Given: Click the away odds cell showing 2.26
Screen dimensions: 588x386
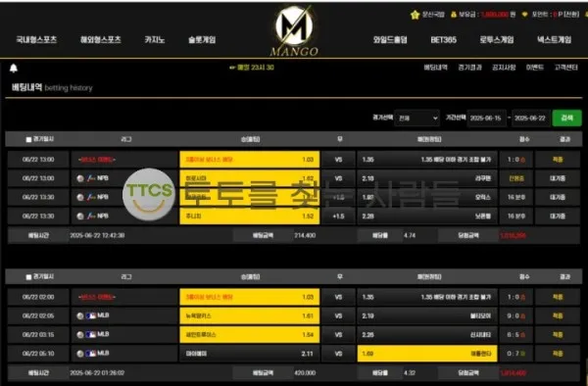Looking at the screenshot, I should click(427, 335).
